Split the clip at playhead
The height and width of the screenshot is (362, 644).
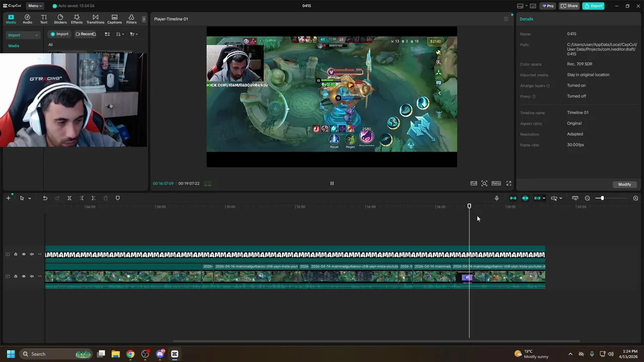(x=69, y=198)
